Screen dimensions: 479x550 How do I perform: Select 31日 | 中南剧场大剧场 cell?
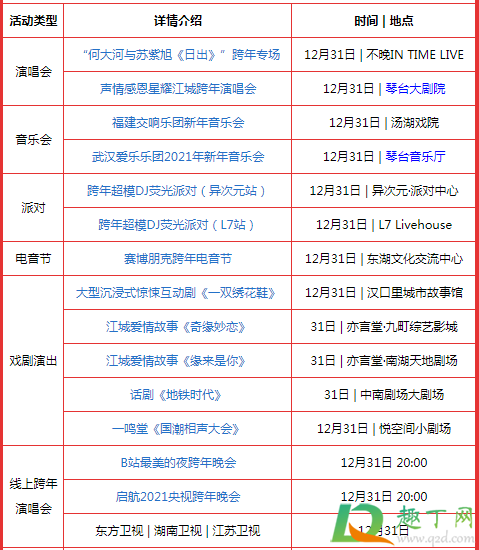coord(383,395)
